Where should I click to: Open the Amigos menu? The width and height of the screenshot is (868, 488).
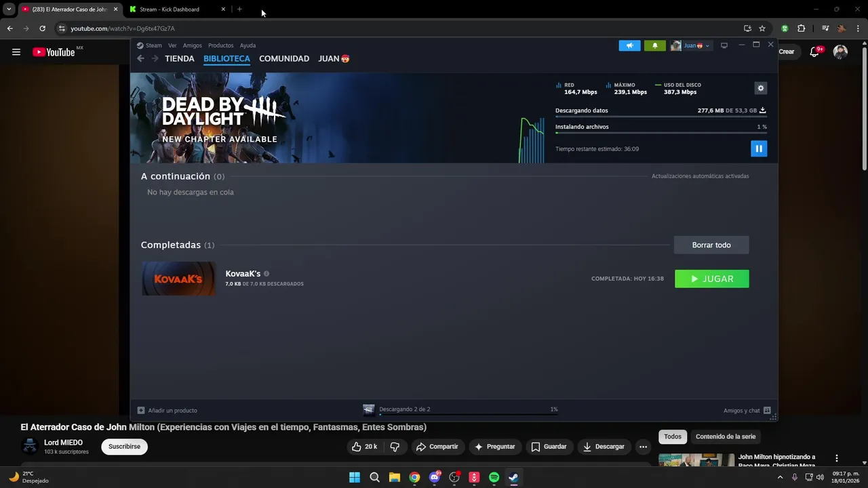click(x=193, y=45)
